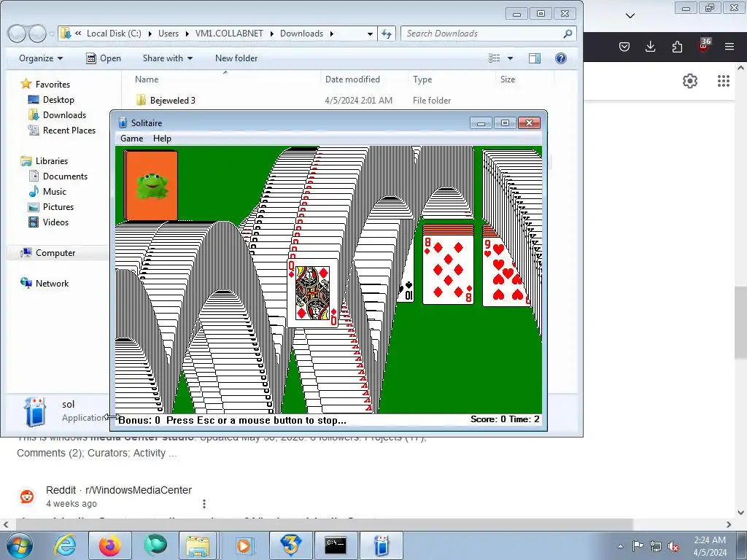The image size is (747, 560).
Task: Open the Command Prompt taskbar icon
Action: coord(336,545)
